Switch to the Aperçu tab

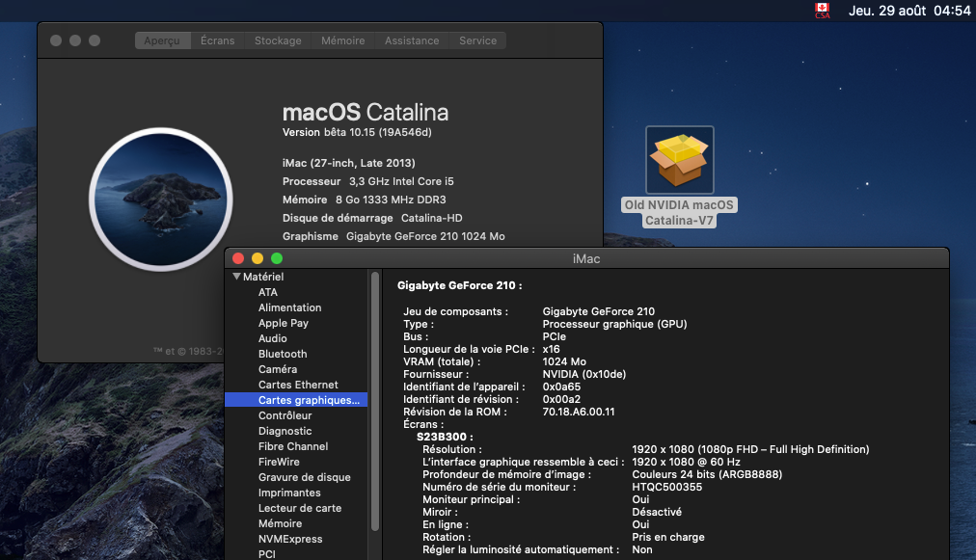pyautogui.click(x=162, y=40)
